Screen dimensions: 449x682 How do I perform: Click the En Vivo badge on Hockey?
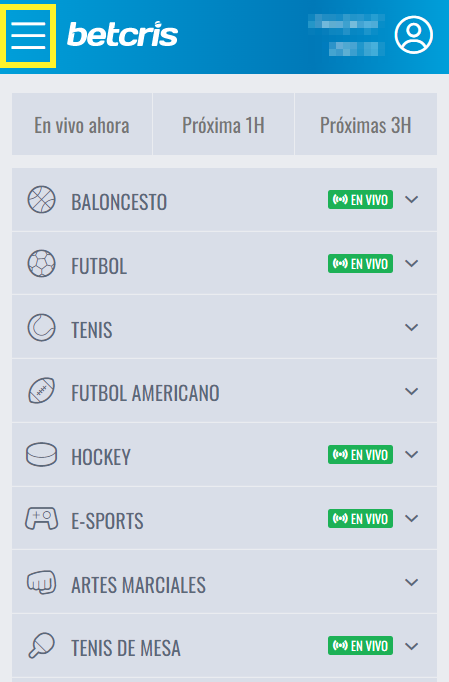coord(360,455)
